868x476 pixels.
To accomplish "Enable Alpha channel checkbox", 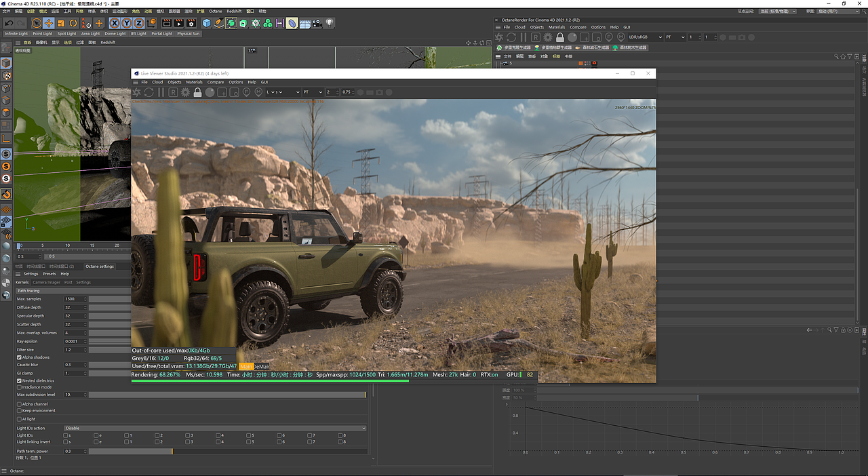I will point(19,404).
